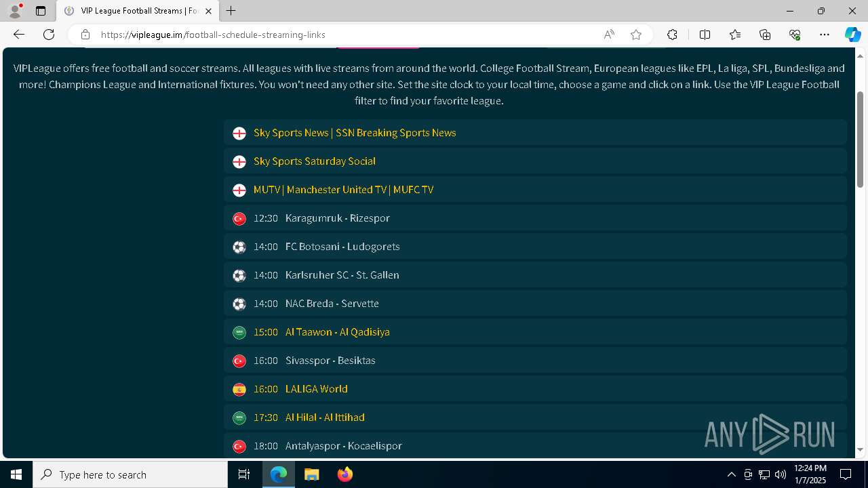Click the page vertical scrollbar thumb
The width and height of the screenshot is (868, 488).
click(861, 139)
